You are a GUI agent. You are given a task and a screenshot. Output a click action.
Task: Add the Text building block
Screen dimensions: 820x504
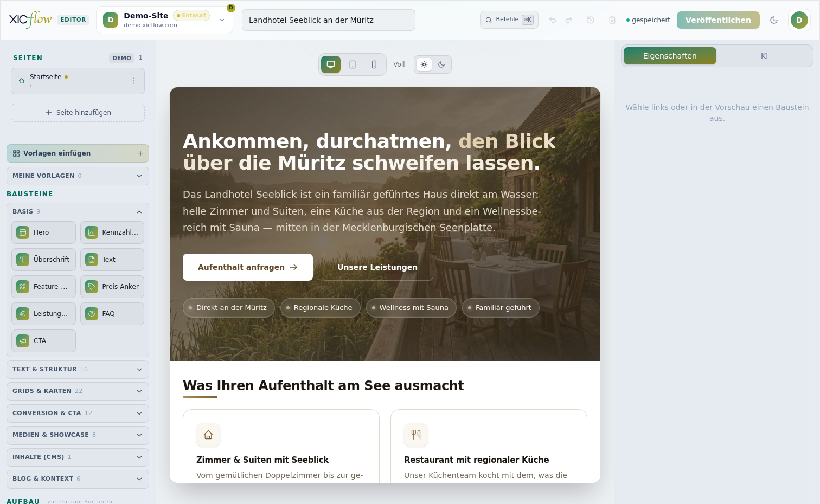[112, 260]
